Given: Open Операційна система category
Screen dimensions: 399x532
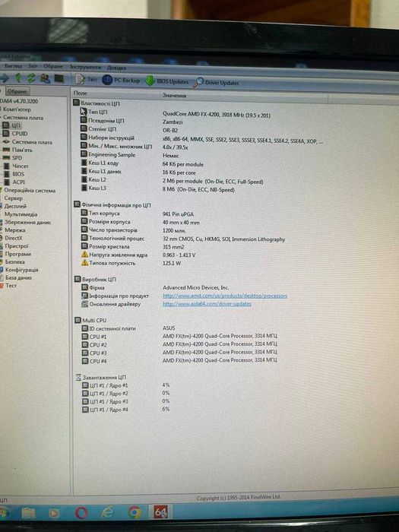Looking at the screenshot, I should [30, 190].
